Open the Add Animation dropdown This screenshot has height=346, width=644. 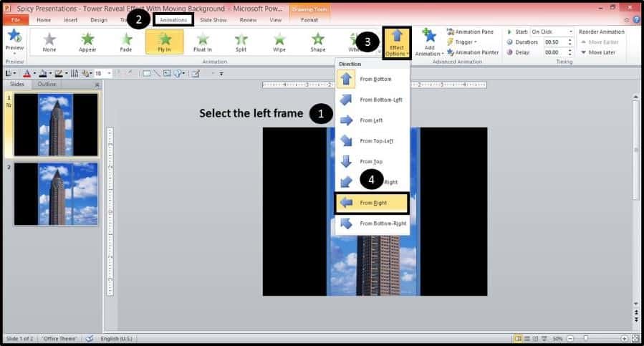click(429, 43)
